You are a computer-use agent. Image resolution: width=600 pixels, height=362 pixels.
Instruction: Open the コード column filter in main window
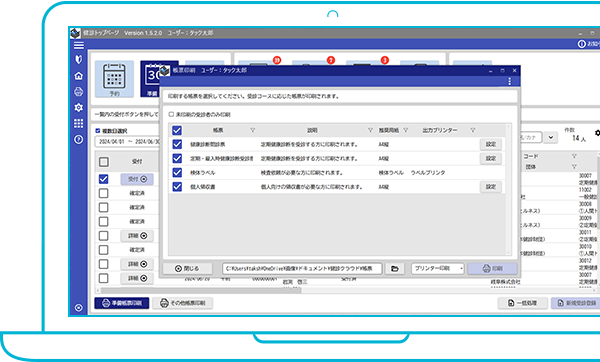pyautogui.click(x=574, y=156)
